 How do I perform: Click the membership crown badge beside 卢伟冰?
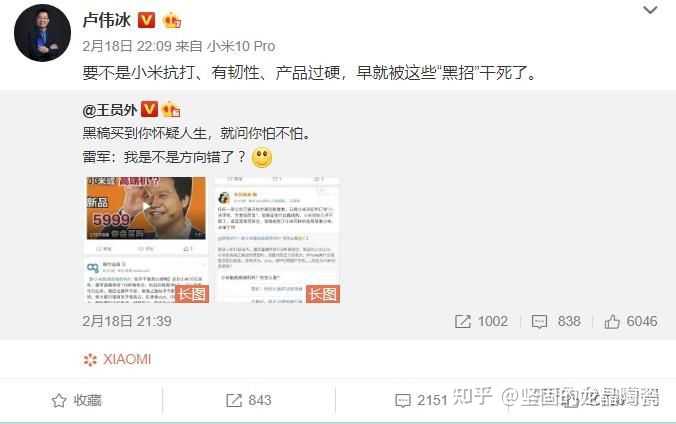coord(172,20)
